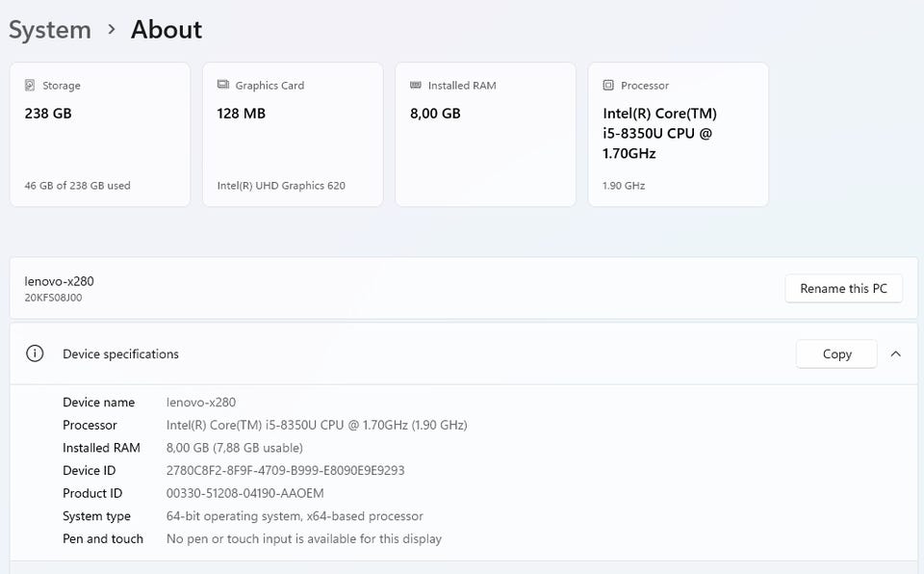
Task: Click the Storage icon in the storage card
Action: [31, 86]
